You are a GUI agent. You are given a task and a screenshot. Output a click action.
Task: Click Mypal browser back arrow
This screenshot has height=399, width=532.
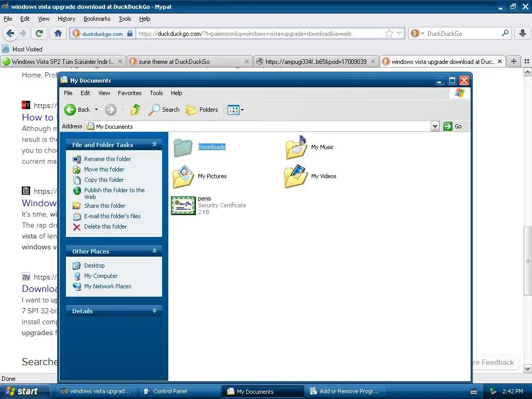coord(10,33)
